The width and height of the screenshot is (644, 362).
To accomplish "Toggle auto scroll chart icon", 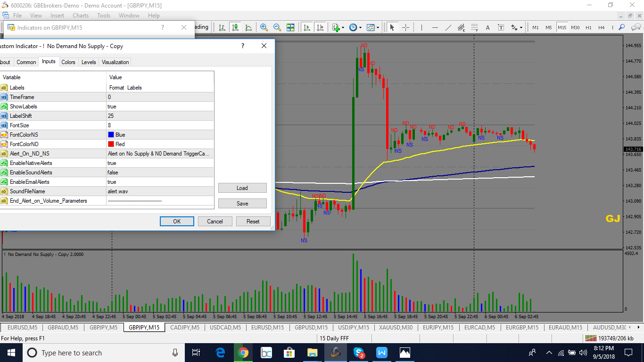I will pyautogui.click(x=307, y=27).
